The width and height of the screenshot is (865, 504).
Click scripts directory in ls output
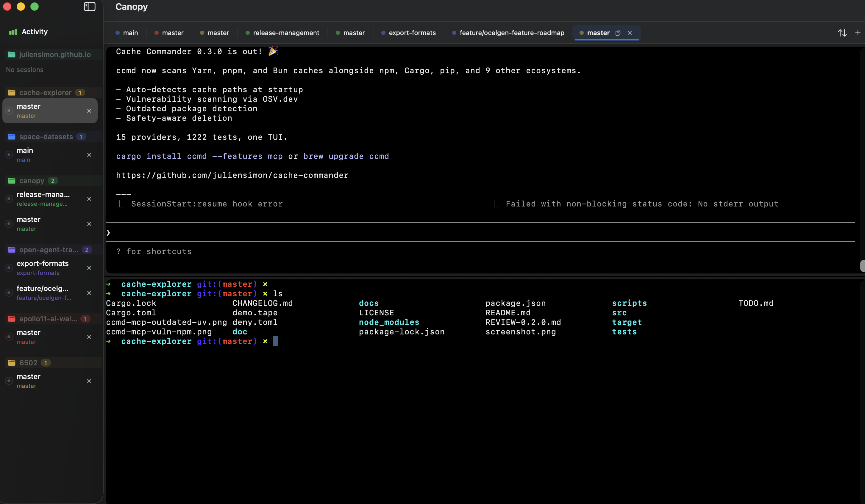pos(629,303)
